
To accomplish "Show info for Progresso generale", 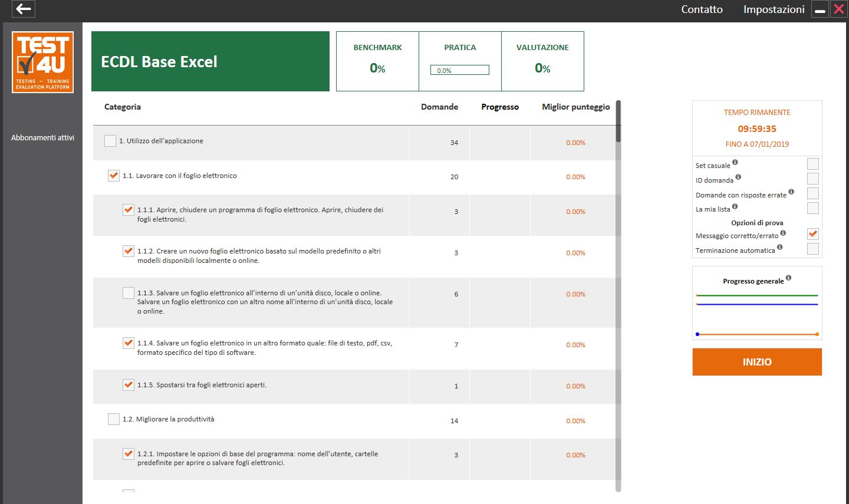I will coord(788,278).
